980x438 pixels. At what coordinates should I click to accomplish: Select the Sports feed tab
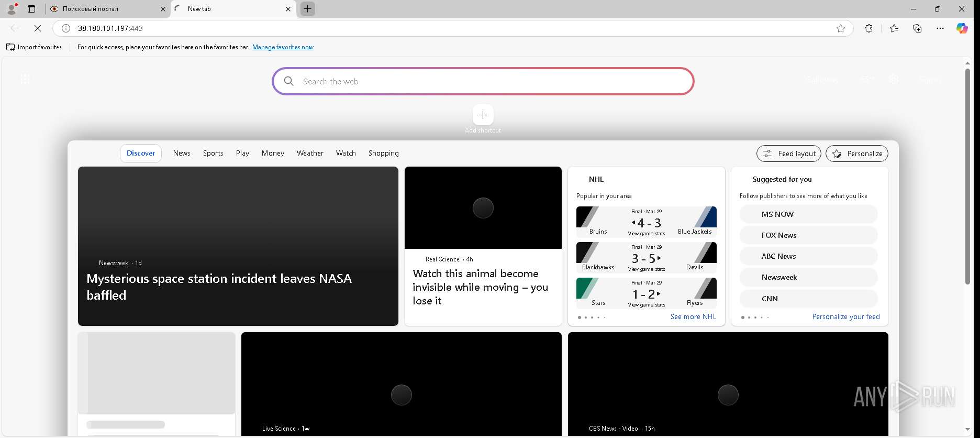[x=213, y=154]
